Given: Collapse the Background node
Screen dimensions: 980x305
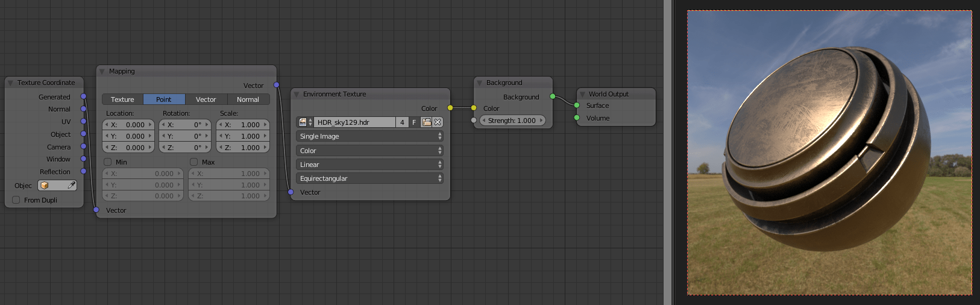Looking at the screenshot, I should tap(479, 83).
